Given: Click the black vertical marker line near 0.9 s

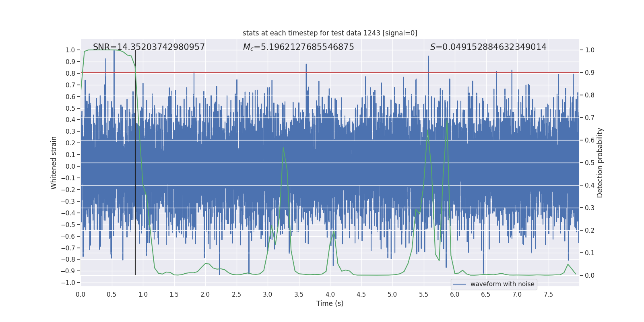Looking at the screenshot, I should click(x=135, y=163).
